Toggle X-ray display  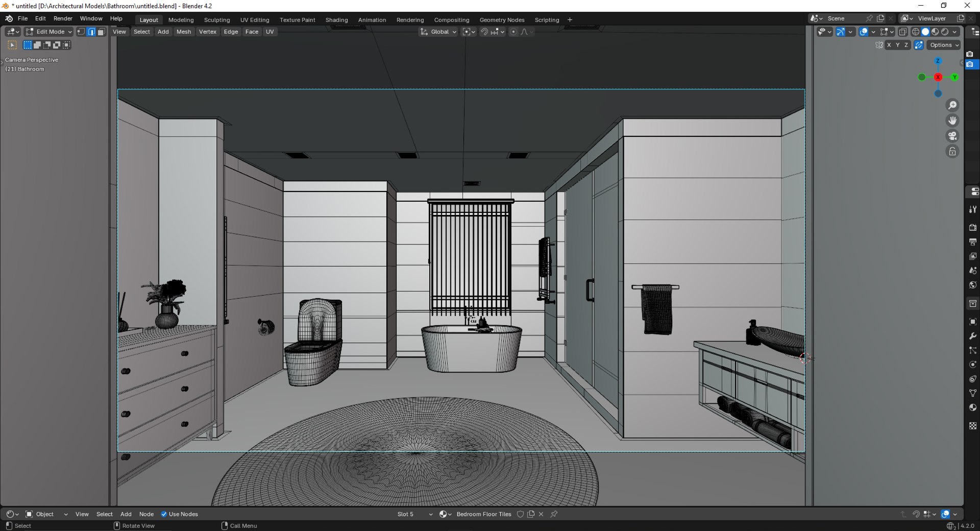point(902,32)
